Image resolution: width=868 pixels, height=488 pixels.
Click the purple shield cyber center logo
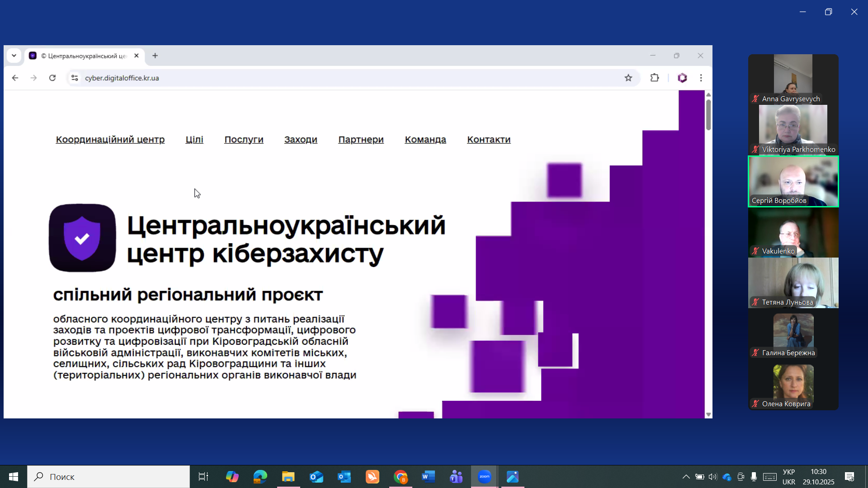(x=82, y=238)
